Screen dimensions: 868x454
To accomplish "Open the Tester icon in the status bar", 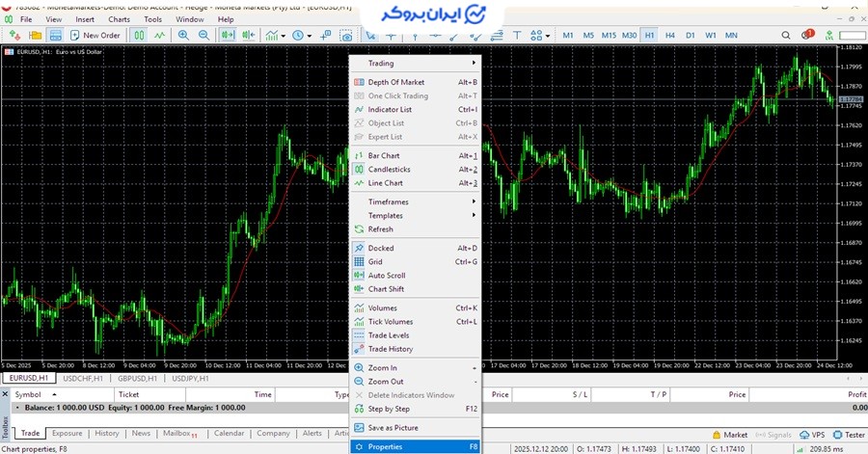I will [849, 435].
